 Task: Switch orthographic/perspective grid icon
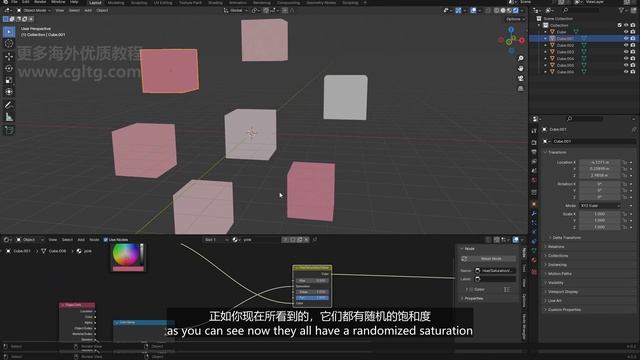pyautogui.click(x=520, y=89)
